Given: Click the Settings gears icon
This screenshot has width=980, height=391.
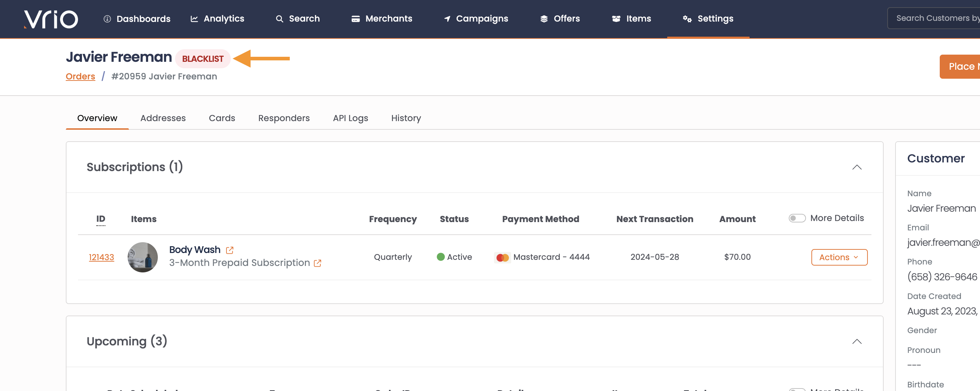Looking at the screenshot, I should 687,19.
